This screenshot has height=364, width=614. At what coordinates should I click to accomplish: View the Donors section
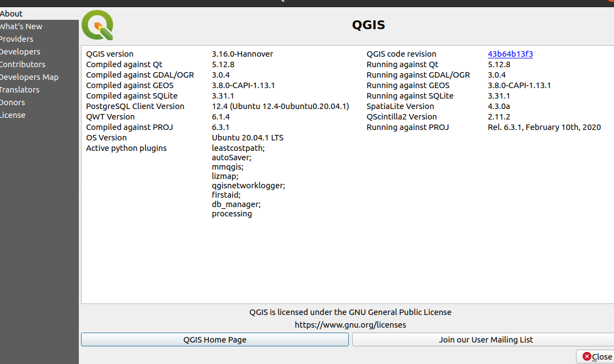pos(13,102)
